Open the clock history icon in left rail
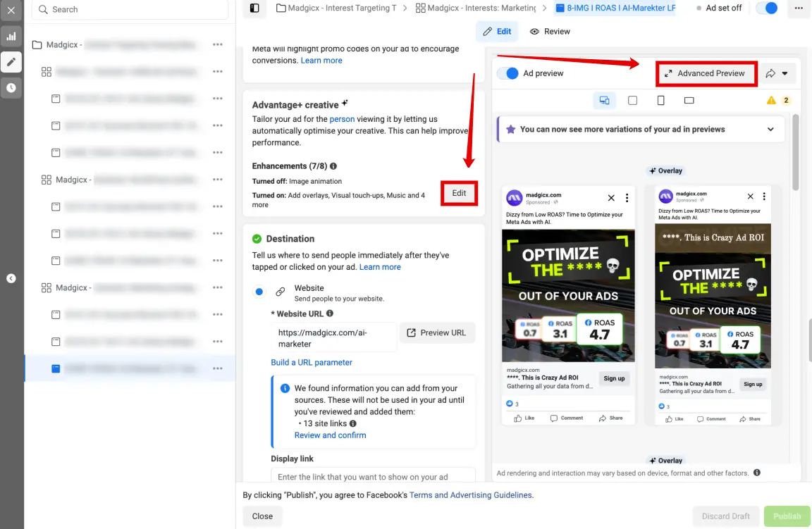This screenshot has width=812, height=529. click(x=11, y=88)
